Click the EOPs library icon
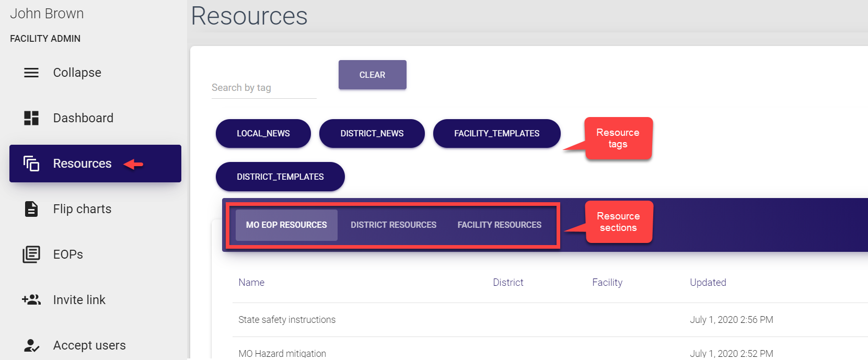This screenshot has width=868, height=360. click(x=31, y=254)
